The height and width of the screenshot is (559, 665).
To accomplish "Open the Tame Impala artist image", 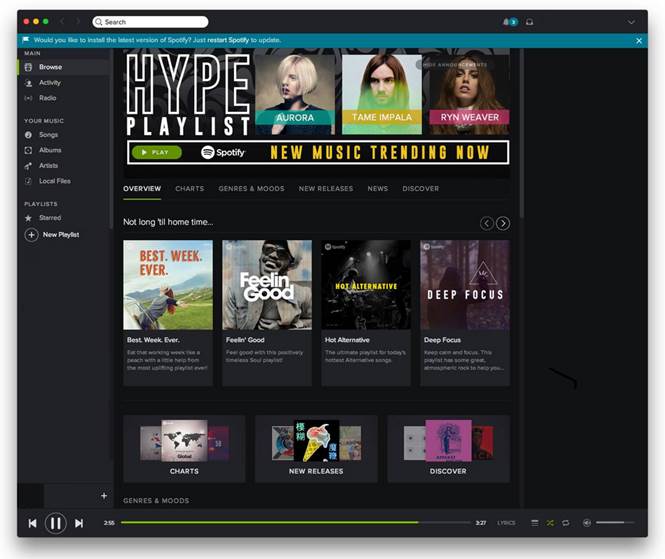I will click(x=382, y=95).
